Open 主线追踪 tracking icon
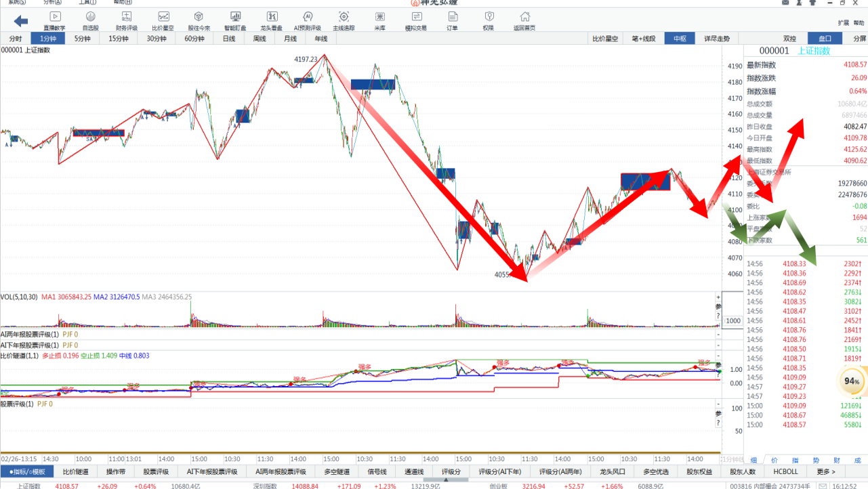 tap(344, 20)
